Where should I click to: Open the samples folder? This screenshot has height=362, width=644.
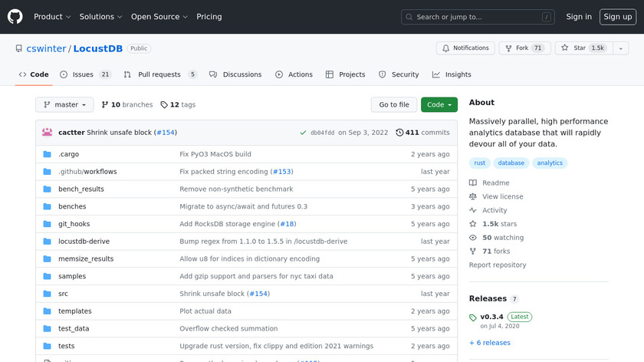[x=72, y=276]
